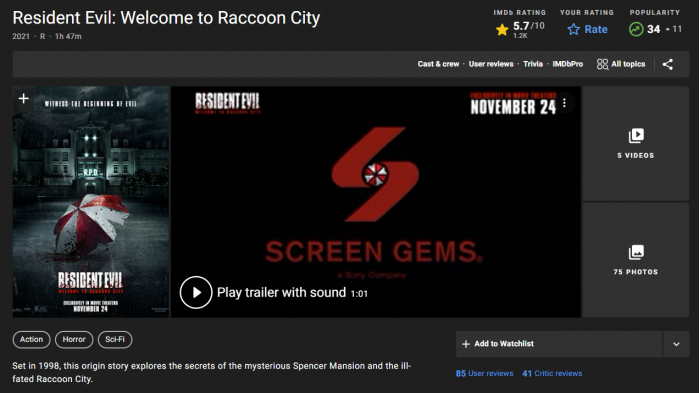Expand the Add to Watchlist dropdown arrow
Image resolution: width=700 pixels, height=393 pixels.
676,344
